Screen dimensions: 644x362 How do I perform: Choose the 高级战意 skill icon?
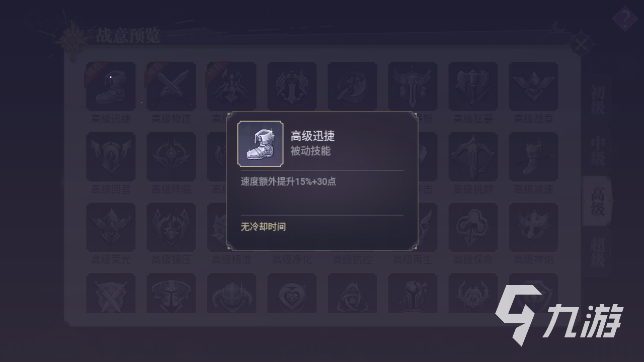click(533, 86)
